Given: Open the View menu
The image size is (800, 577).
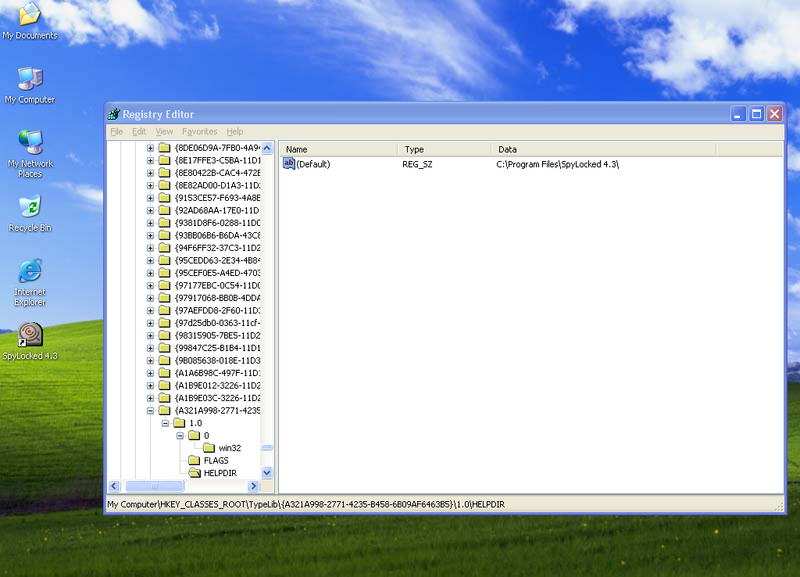Looking at the screenshot, I should pyautogui.click(x=164, y=132).
